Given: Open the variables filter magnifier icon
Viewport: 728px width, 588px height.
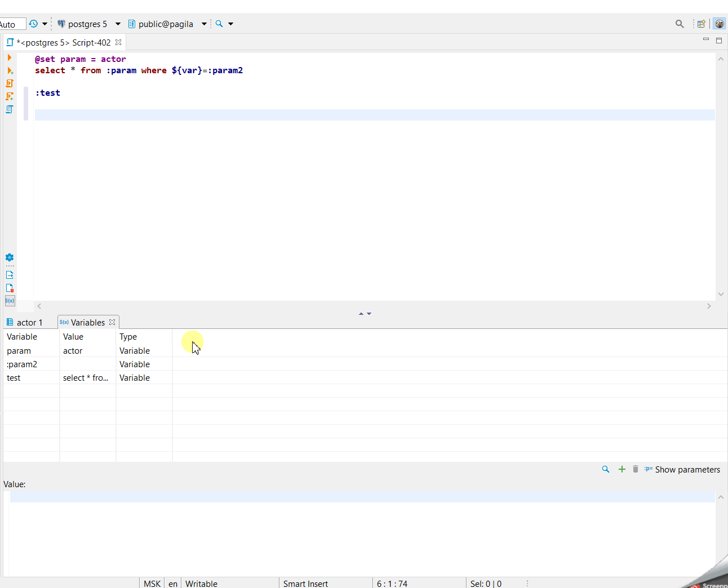Looking at the screenshot, I should click(x=605, y=469).
